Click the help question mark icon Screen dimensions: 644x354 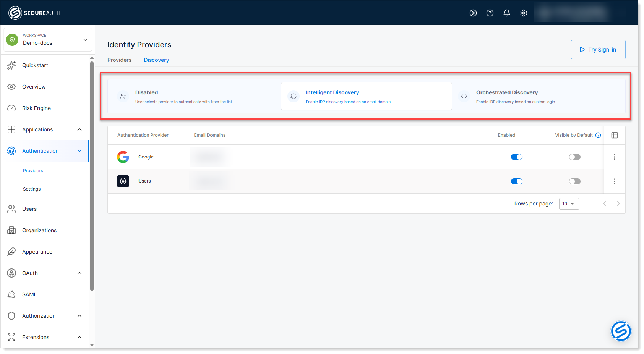point(490,13)
